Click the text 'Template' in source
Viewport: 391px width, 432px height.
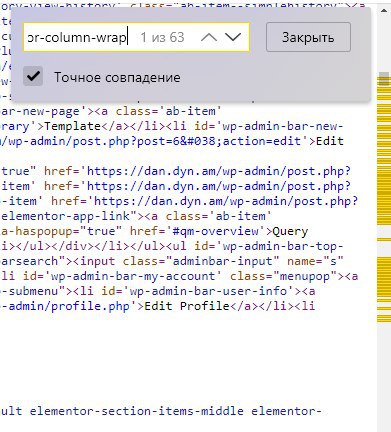[x=73, y=126]
